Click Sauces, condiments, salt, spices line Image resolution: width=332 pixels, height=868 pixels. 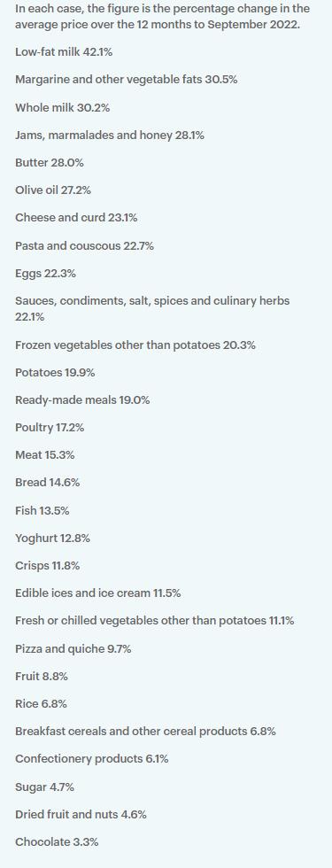point(152,309)
